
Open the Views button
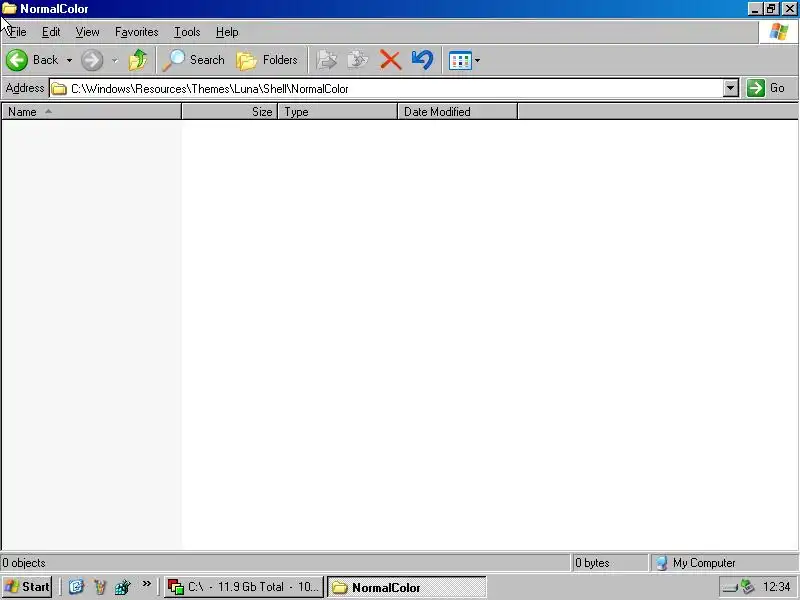pyautogui.click(x=460, y=61)
